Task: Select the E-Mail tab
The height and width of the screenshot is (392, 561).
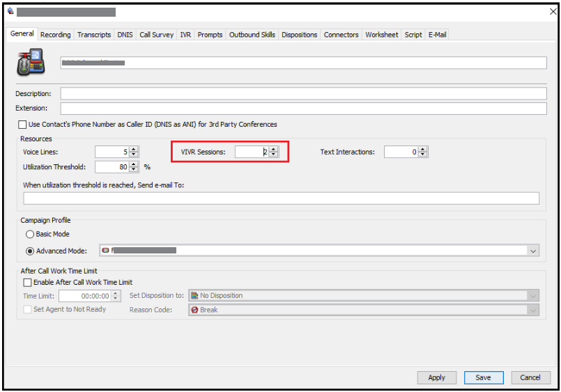Action: coord(437,35)
